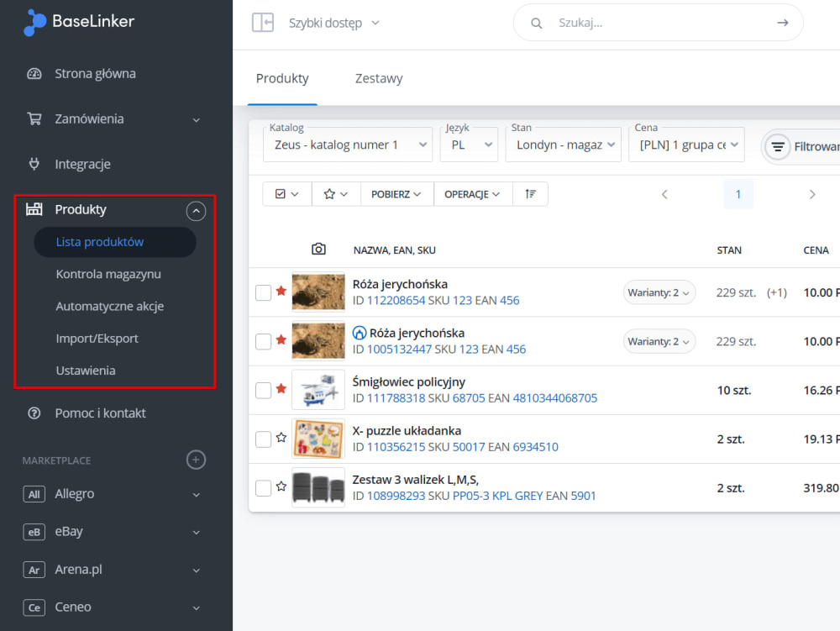Open the Śmigłowiec policyjny thumbnail
The width and height of the screenshot is (840, 631).
tap(318, 390)
